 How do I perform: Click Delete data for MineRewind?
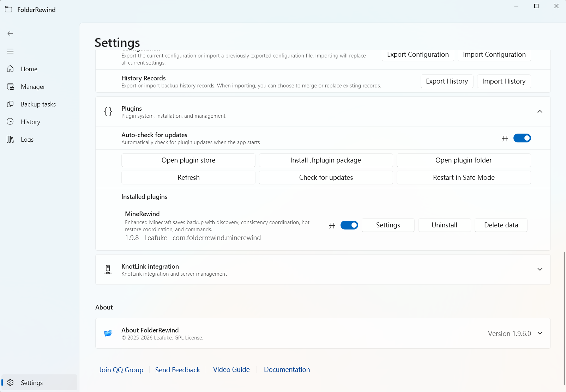[x=501, y=225]
